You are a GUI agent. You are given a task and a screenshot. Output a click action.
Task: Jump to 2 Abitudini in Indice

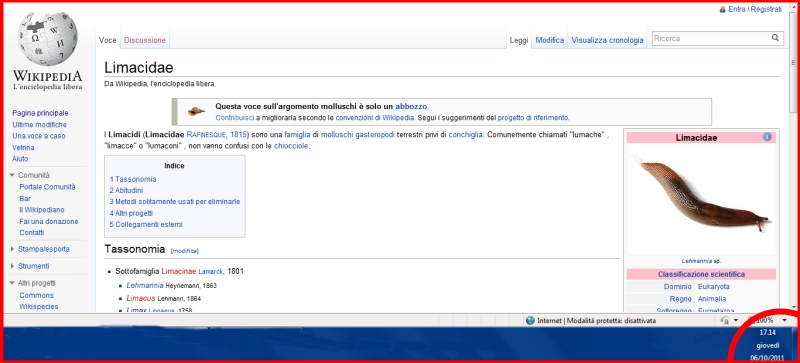click(127, 190)
